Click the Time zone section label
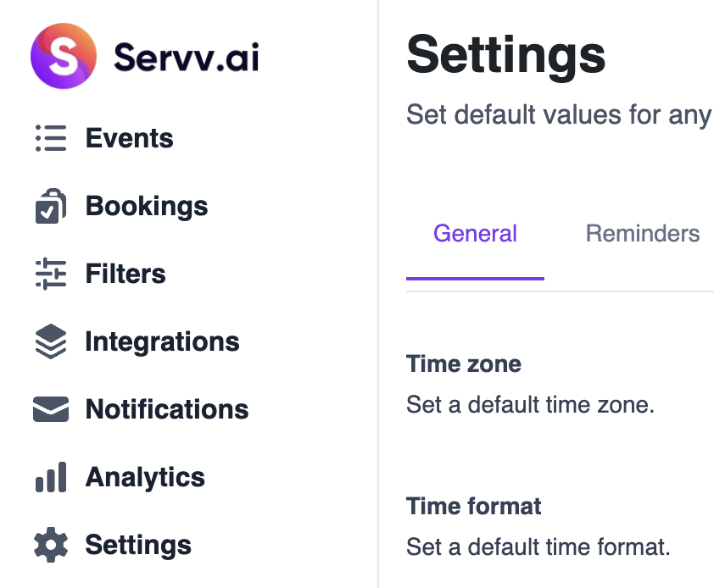 pyautogui.click(x=463, y=363)
